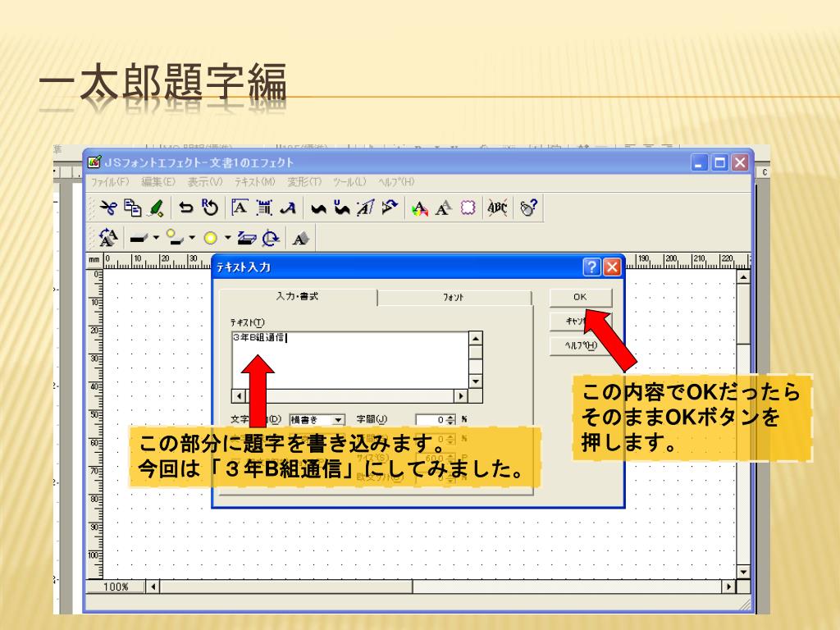
Task: Open the テキスト(M) menu
Action: tap(254, 181)
